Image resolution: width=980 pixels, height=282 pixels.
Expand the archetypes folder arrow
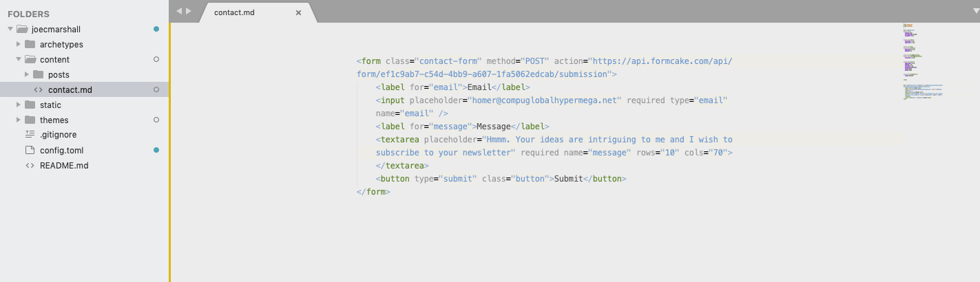[19, 45]
